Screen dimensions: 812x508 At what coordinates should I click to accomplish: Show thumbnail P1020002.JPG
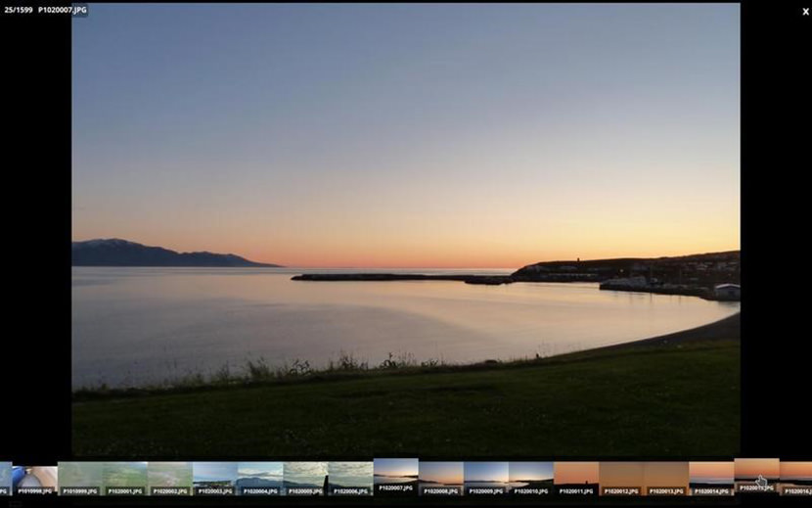click(170, 479)
